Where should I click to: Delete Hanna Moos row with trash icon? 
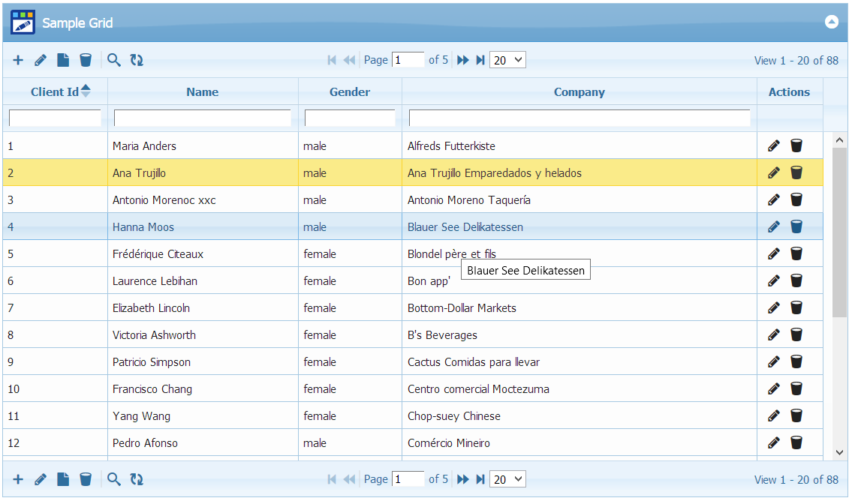click(x=796, y=227)
